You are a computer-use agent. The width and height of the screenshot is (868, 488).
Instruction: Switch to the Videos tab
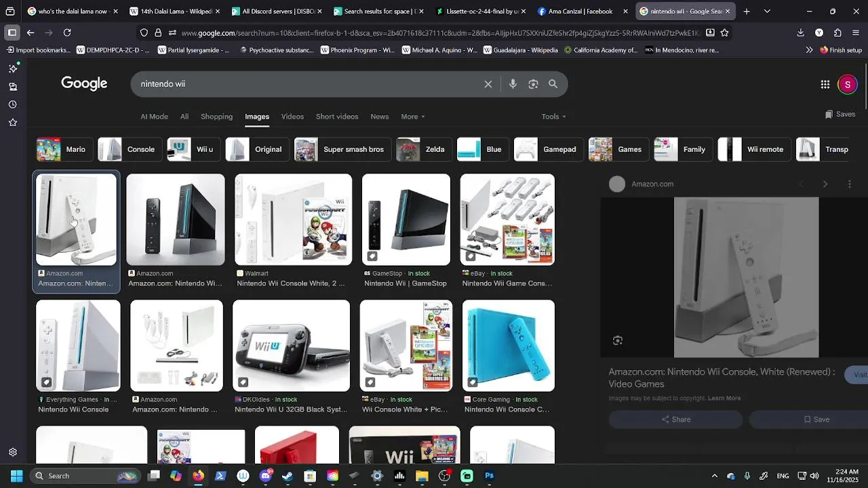[x=292, y=117]
